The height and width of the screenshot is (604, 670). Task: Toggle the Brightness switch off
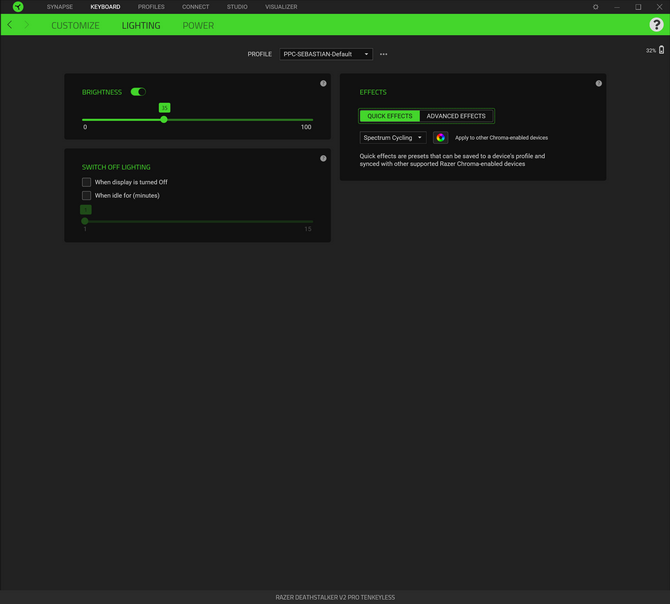[138, 92]
